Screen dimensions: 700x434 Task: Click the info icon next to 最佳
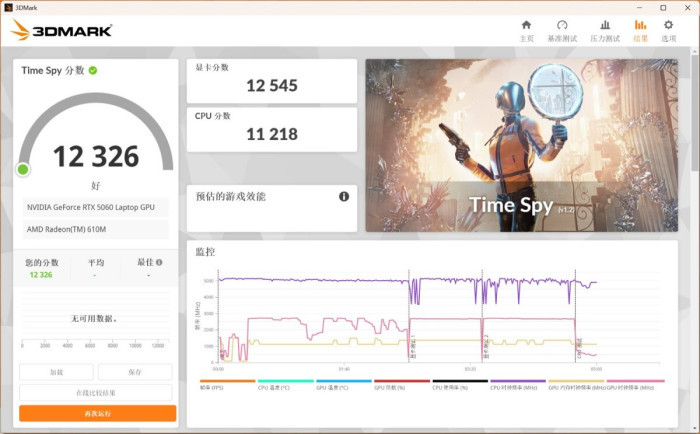tap(159, 263)
